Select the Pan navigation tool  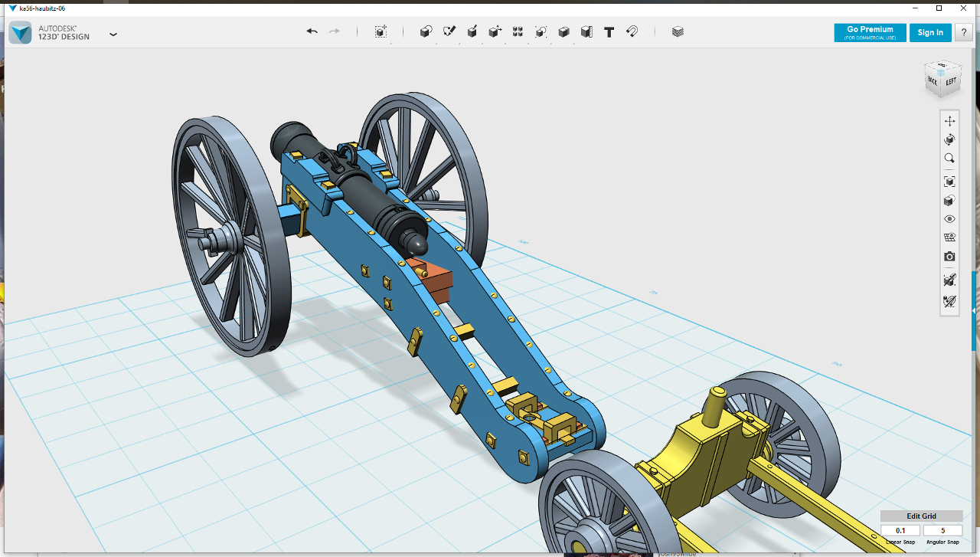coord(949,121)
